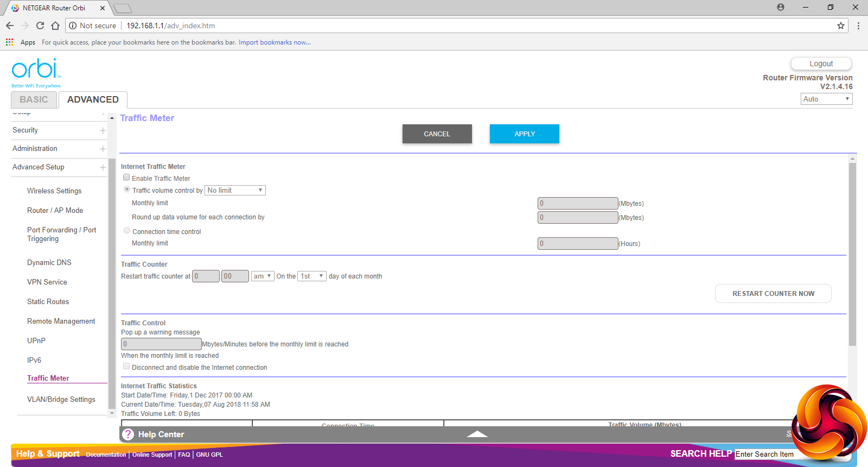Enable the Traffic Meter checkbox
Viewport: 868px width, 467px height.
point(126,178)
